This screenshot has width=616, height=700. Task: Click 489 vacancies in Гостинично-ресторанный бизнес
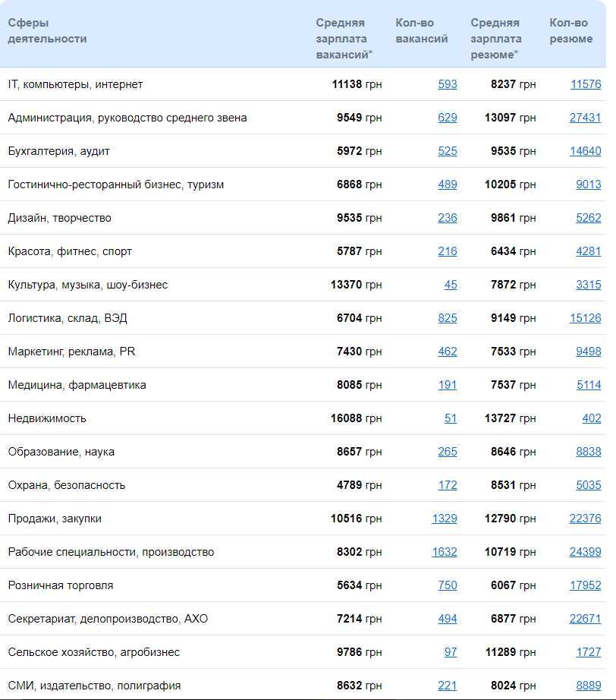pyautogui.click(x=448, y=184)
